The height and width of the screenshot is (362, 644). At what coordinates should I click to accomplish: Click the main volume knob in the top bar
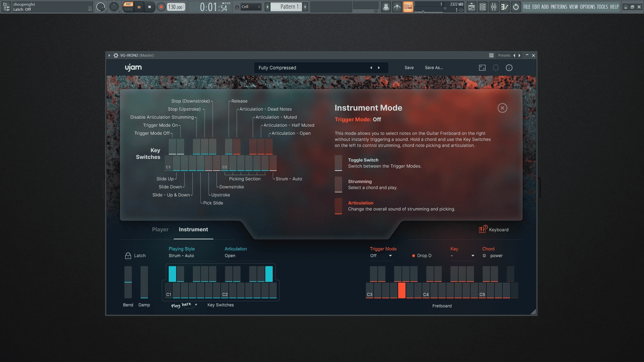click(101, 7)
